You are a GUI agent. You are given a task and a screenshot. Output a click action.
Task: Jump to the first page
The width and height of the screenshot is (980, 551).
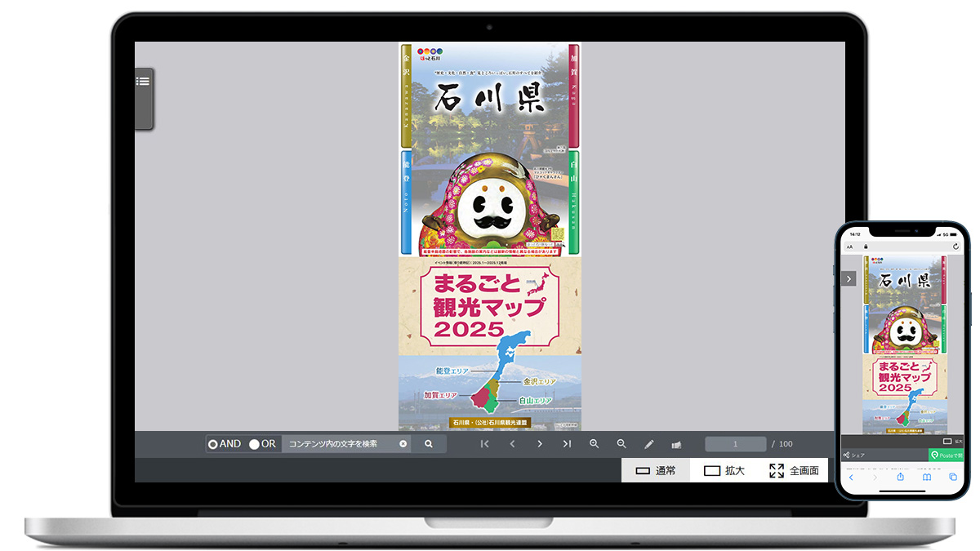click(485, 444)
